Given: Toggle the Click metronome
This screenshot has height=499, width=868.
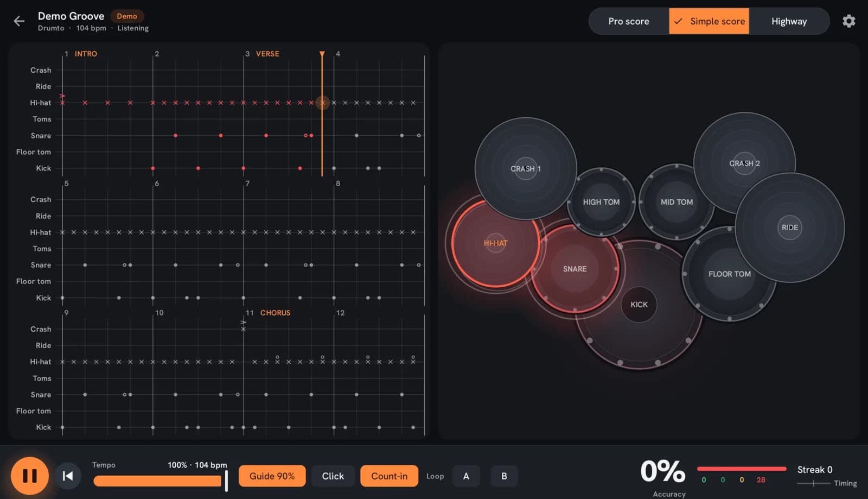Looking at the screenshot, I should click(x=333, y=476).
